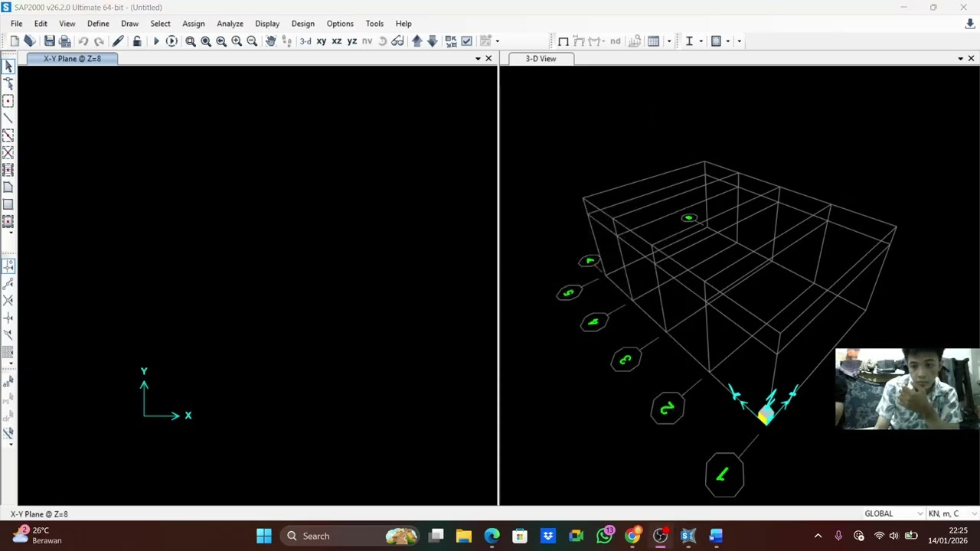
Task: Switch to the xz plane view
Action: pos(337,41)
